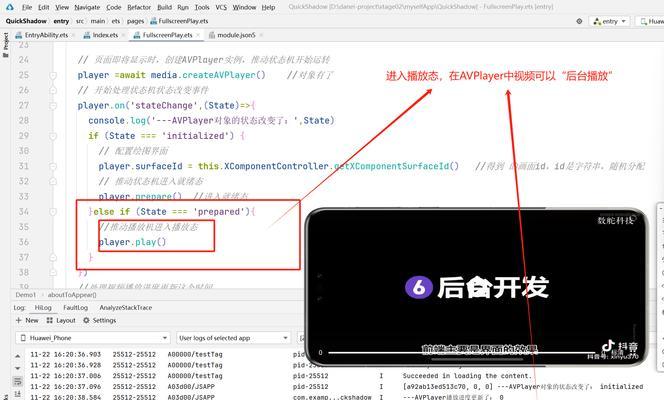Open the Tools menu
Viewport: 664px width, 400px height.
[202, 7]
